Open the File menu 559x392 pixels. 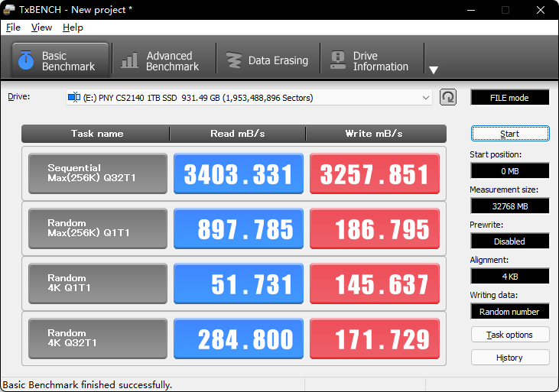point(13,28)
